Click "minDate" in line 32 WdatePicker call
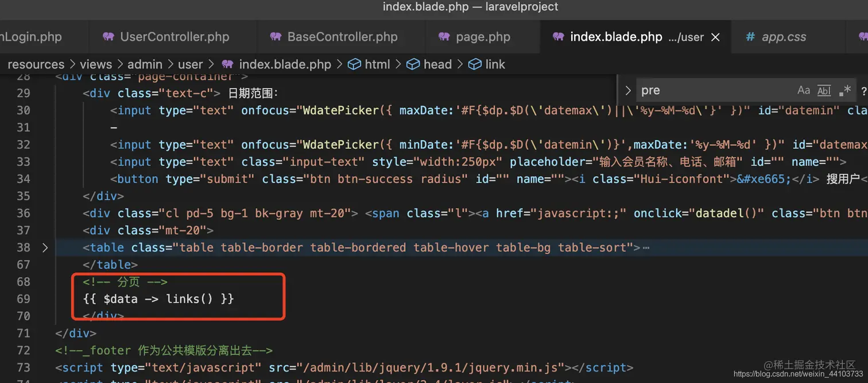Image resolution: width=868 pixels, height=383 pixels. [424, 145]
